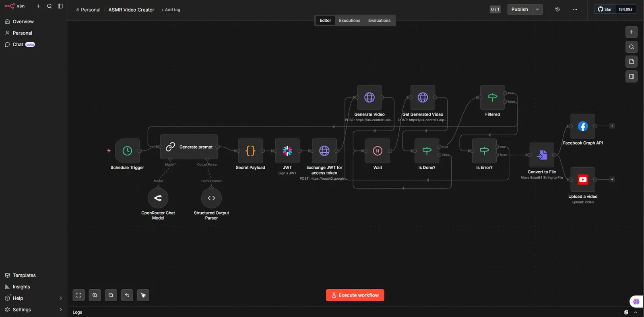Switch to the Evaluations tab

(x=379, y=21)
